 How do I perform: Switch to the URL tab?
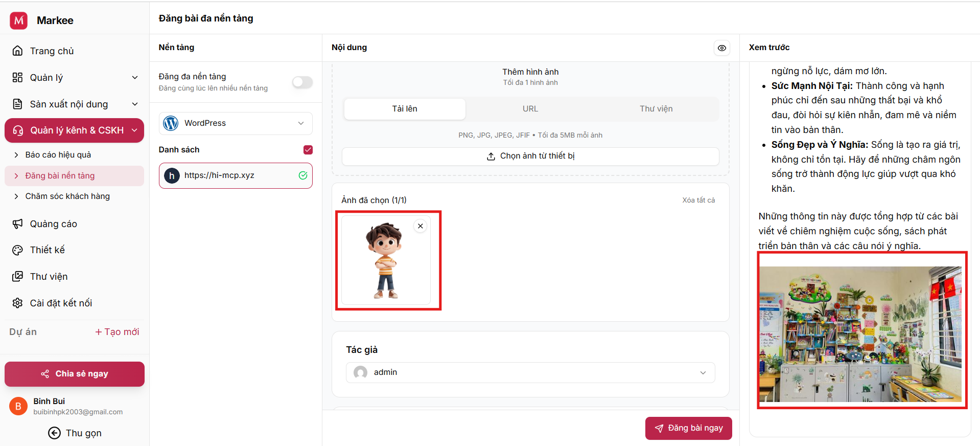point(530,109)
